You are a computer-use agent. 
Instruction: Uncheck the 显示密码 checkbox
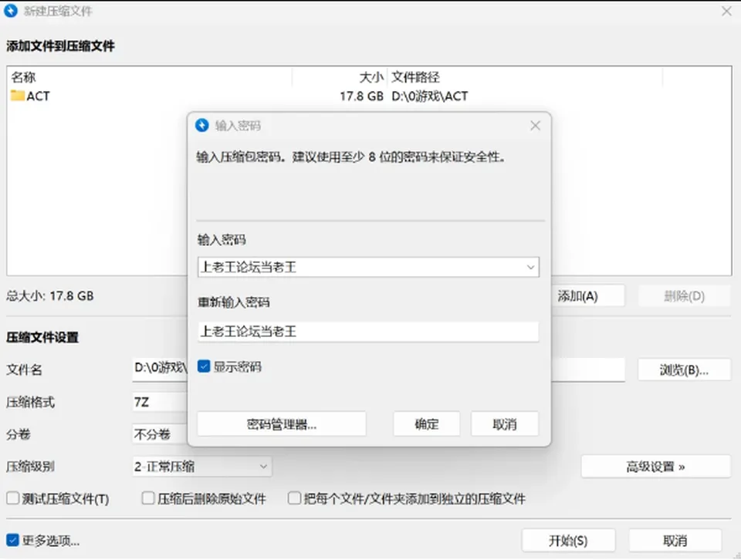(x=204, y=366)
